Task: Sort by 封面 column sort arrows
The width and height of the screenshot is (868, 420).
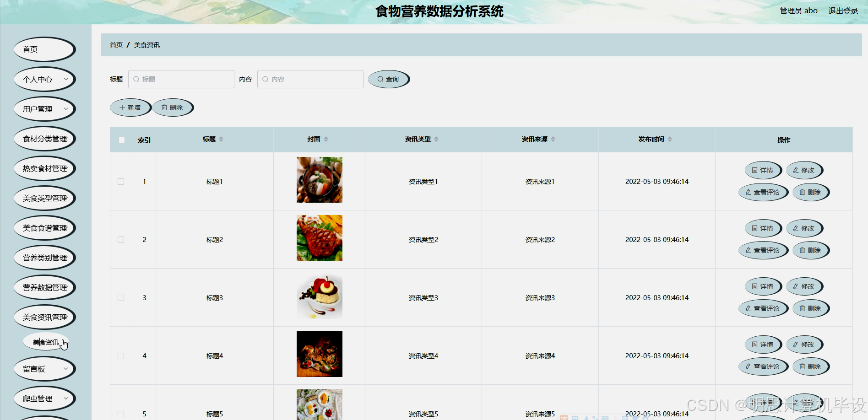Action: (326, 139)
